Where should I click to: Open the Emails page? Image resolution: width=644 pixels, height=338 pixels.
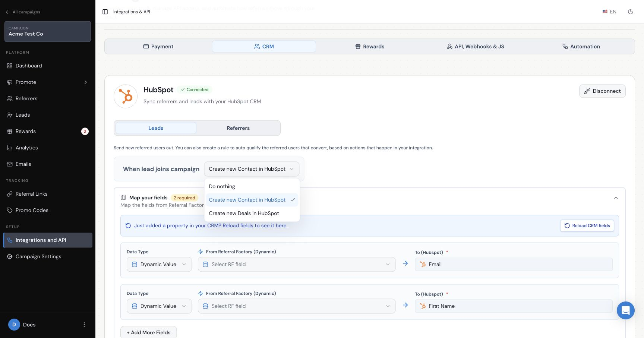coord(48,164)
